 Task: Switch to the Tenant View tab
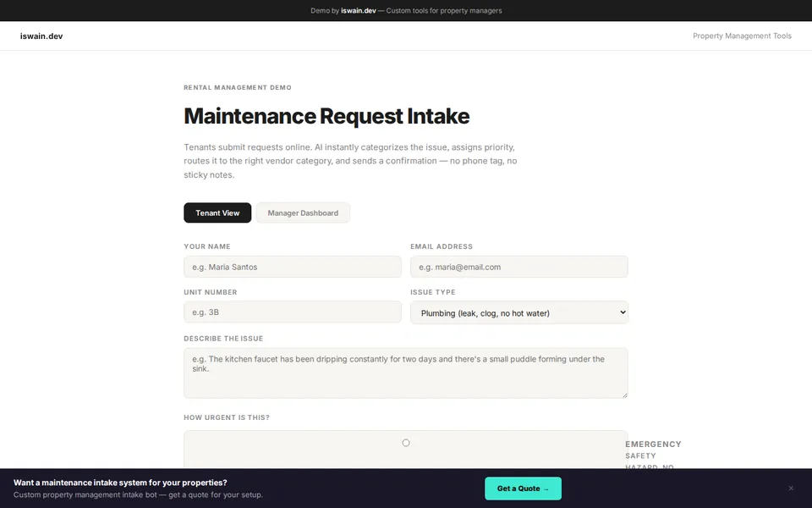217,213
